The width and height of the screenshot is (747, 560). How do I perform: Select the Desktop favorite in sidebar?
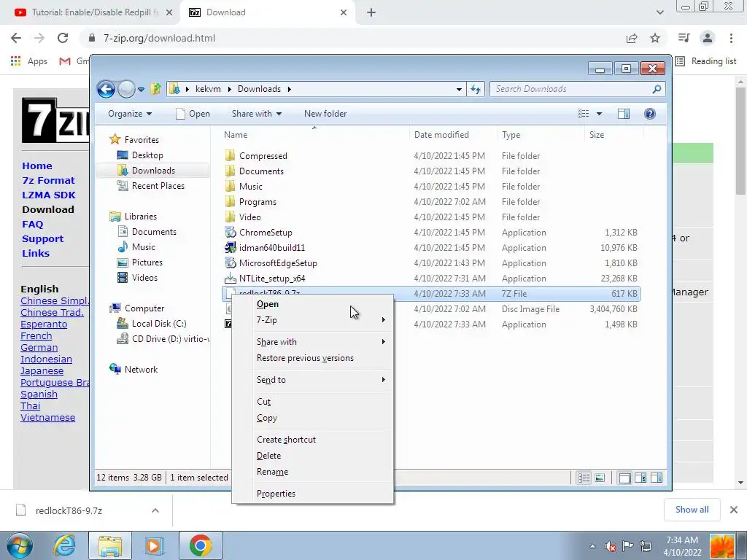[x=147, y=155]
